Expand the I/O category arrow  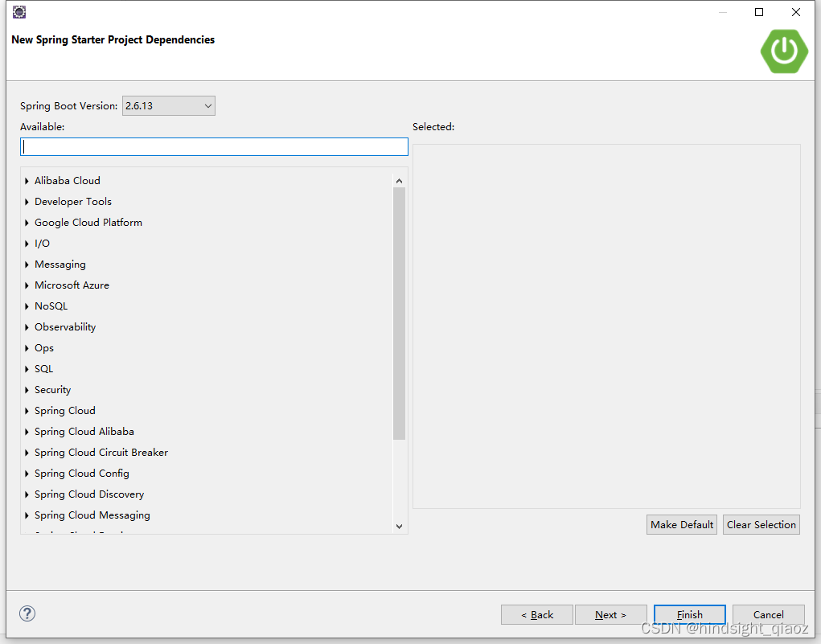pos(27,244)
